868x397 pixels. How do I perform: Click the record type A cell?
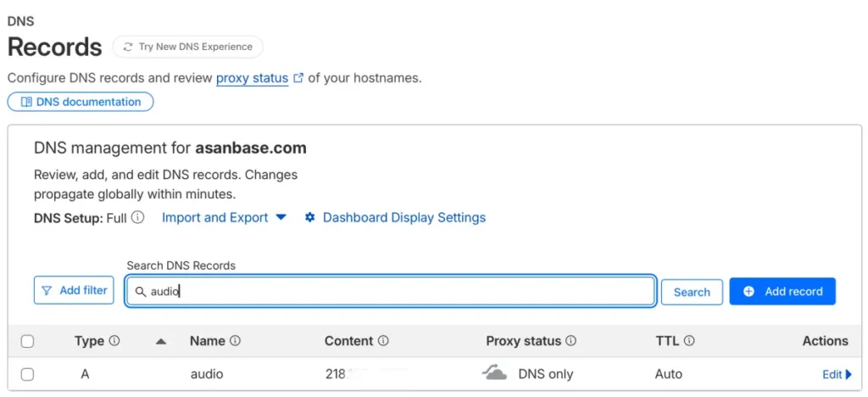[x=85, y=374]
